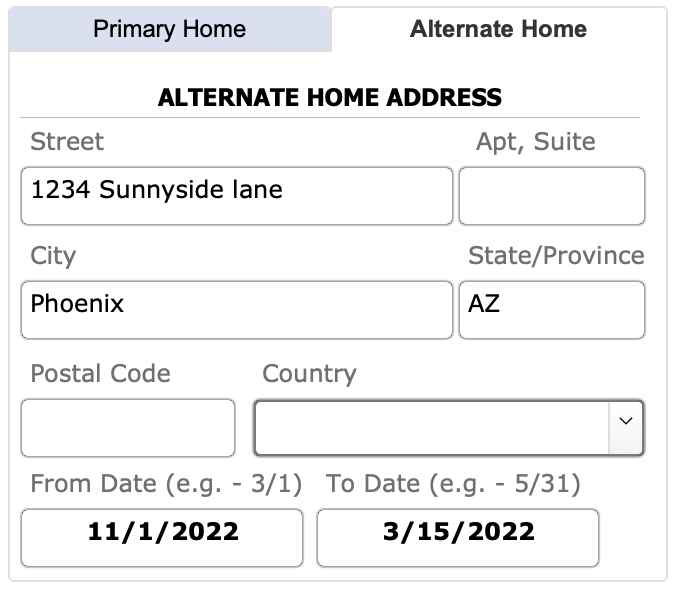The width and height of the screenshot is (678, 590).
Task: Click the empty Postal Code input
Action: tap(128, 428)
